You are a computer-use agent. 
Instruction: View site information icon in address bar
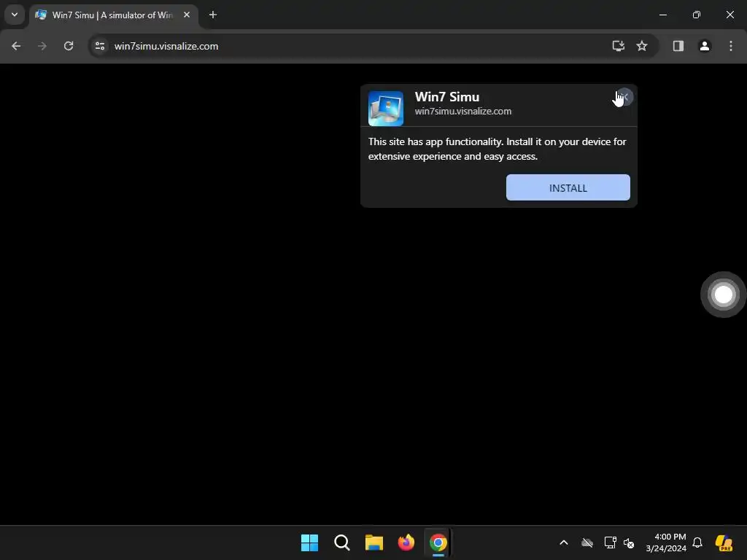coord(100,46)
